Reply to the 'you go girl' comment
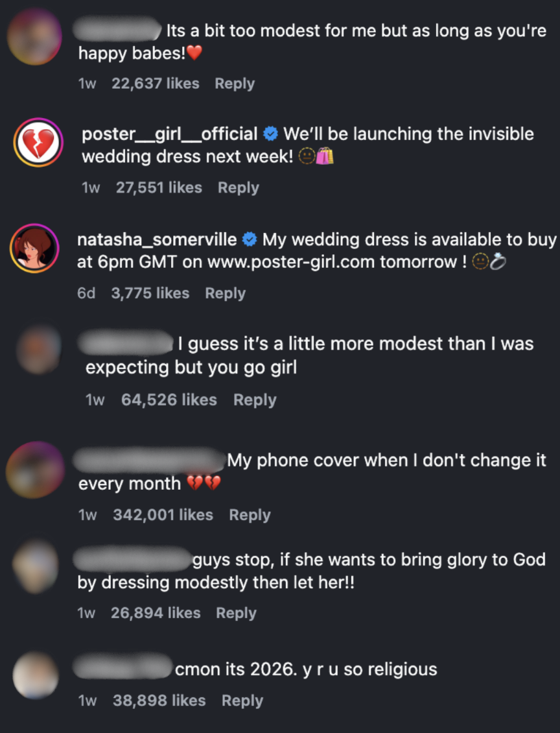 (x=255, y=400)
